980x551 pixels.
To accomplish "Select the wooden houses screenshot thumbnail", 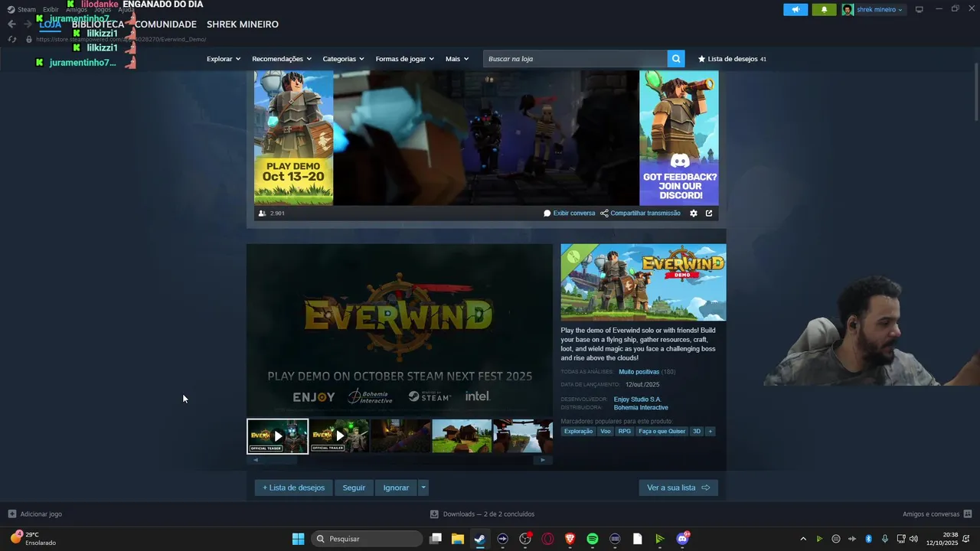I will coord(462,436).
